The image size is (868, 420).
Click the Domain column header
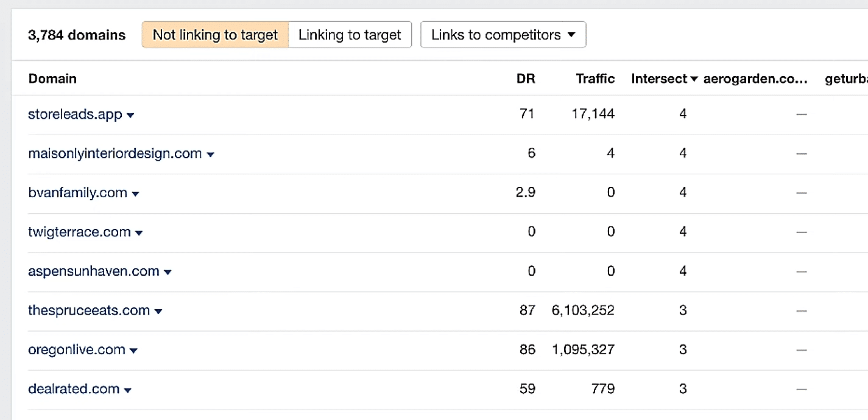pos(52,79)
